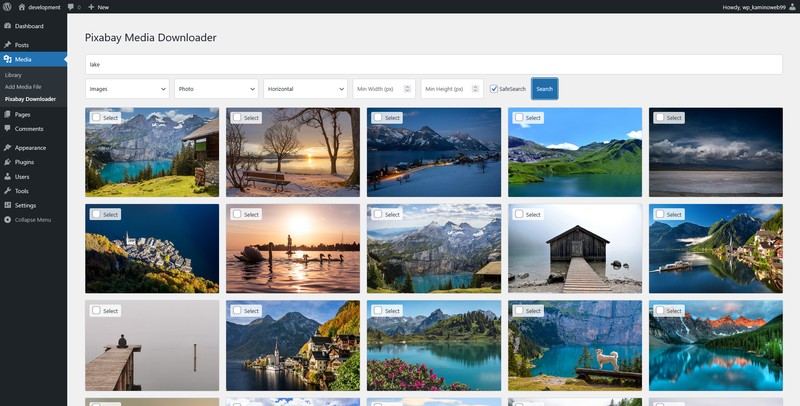Open the Plugins menu

coord(33,162)
